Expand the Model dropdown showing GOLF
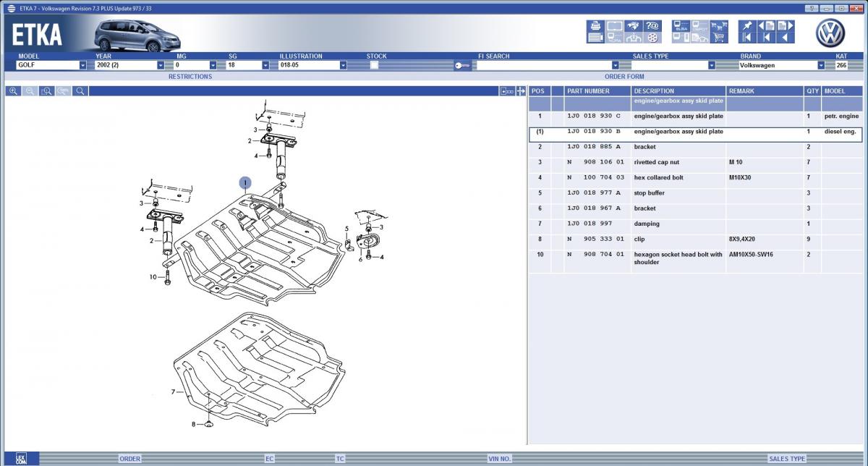This screenshot has width=868, height=466. pos(82,65)
